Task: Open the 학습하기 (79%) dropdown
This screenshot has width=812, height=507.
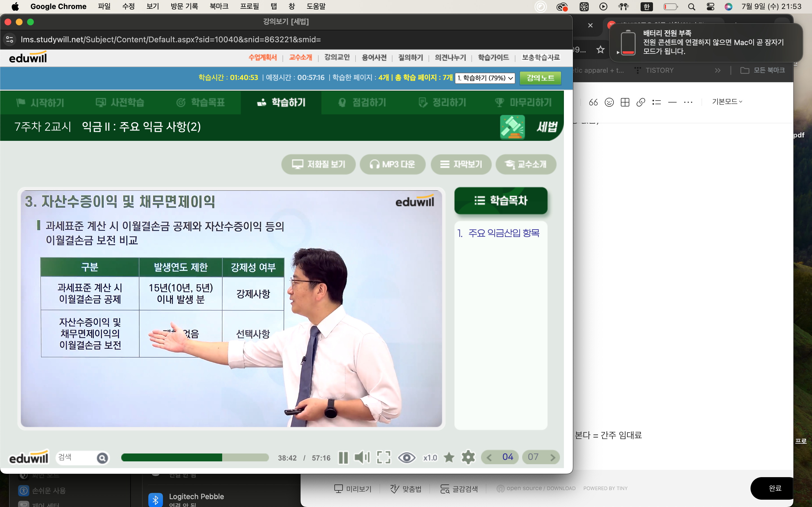Action: tap(485, 78)
